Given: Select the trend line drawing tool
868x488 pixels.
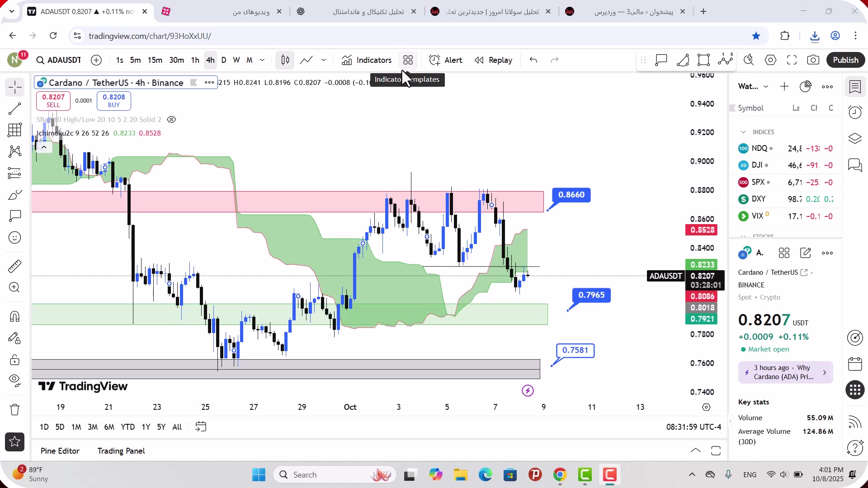Looking at the screenshot, I should click(15, 108).
